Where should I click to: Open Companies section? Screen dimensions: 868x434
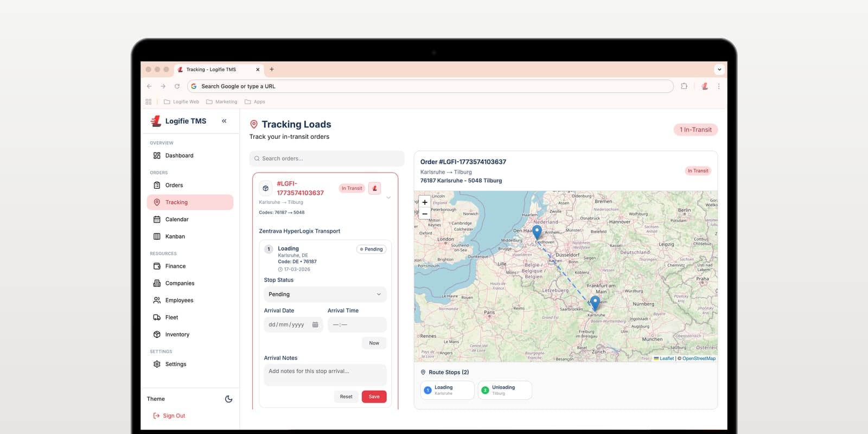click(x=190, y=283)
